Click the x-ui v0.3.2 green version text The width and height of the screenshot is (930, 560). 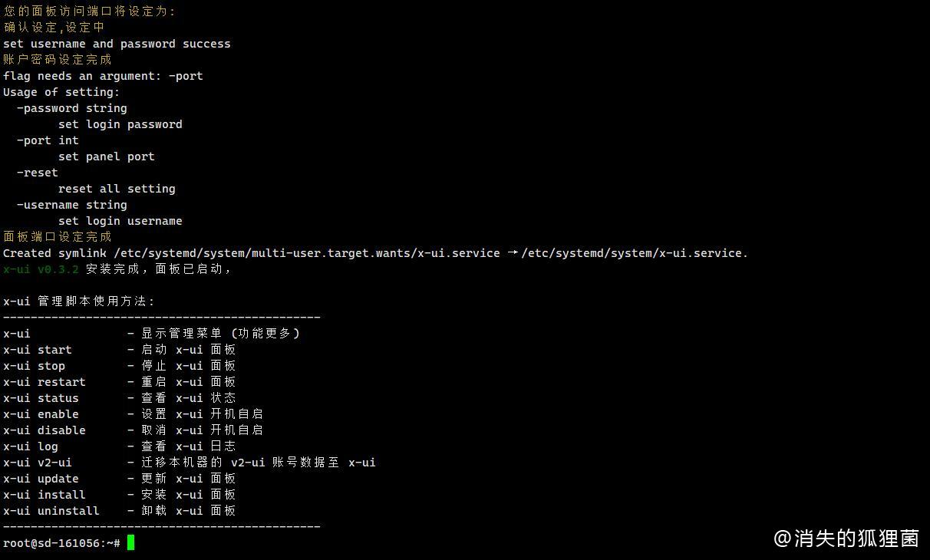[x=41, y=269]
